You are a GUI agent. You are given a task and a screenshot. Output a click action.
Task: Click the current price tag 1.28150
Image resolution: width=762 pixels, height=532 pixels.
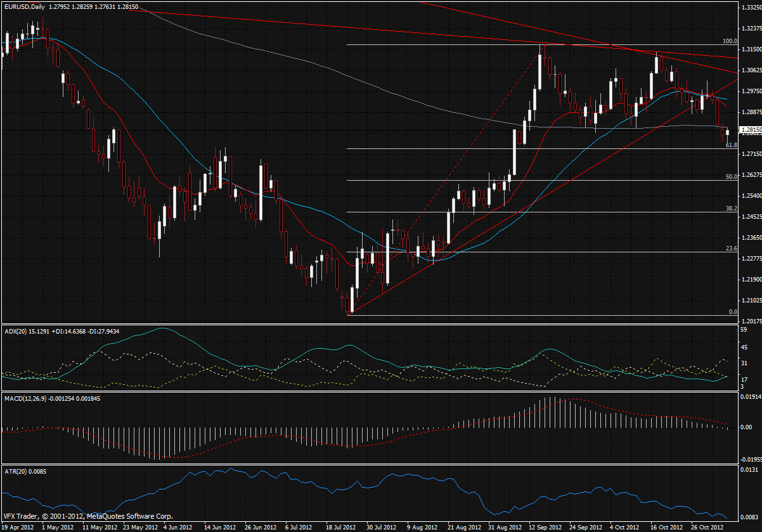click(751, 130)
